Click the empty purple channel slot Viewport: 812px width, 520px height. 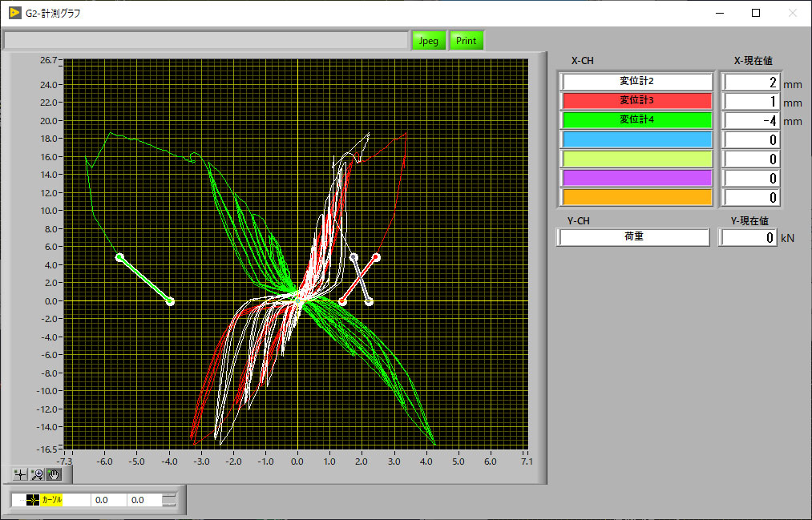coord(637,178)
